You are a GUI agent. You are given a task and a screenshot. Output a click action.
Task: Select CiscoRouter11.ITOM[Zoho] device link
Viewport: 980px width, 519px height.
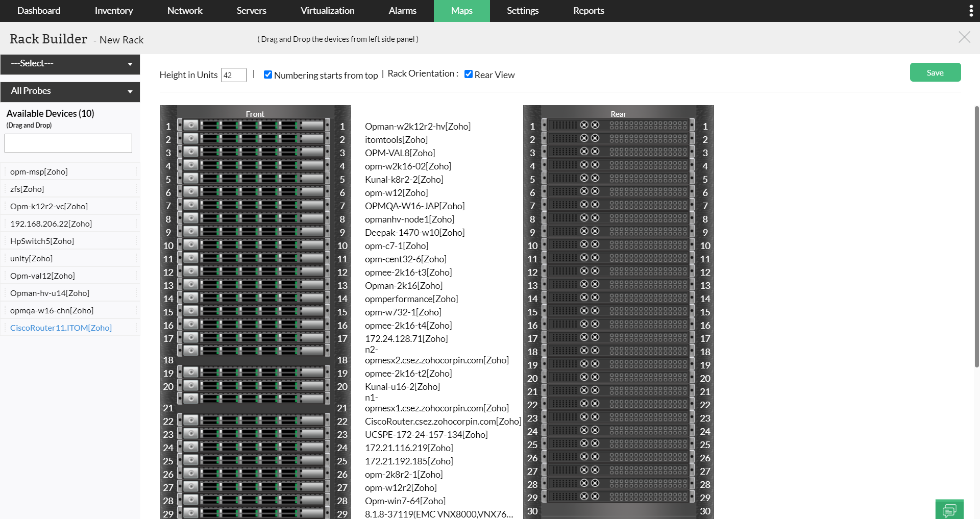tap(61, 328)
